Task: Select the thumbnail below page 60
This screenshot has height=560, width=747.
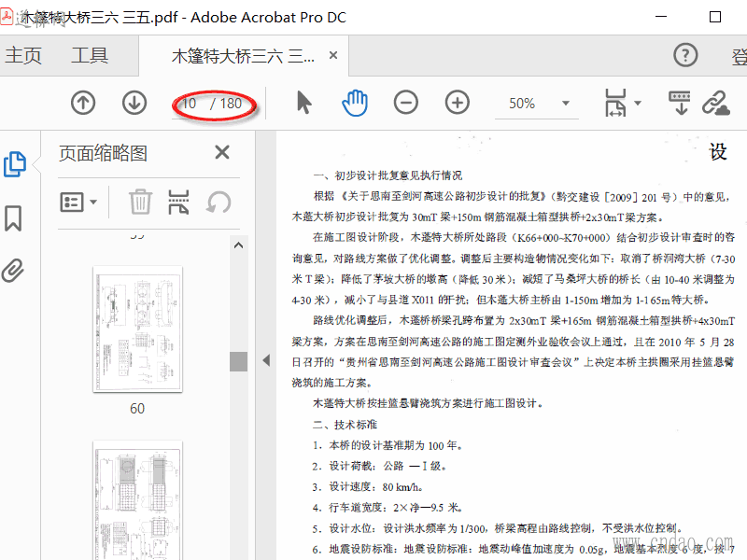Action: click(137, 501)
